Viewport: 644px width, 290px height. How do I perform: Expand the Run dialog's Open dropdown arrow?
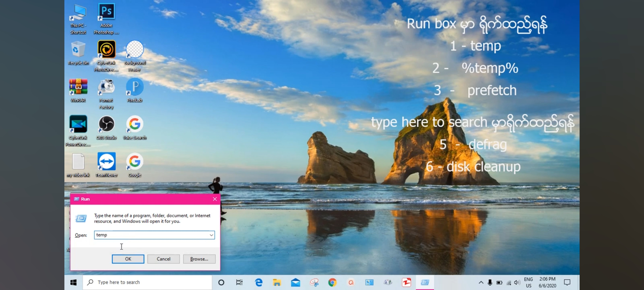point(211,235)
